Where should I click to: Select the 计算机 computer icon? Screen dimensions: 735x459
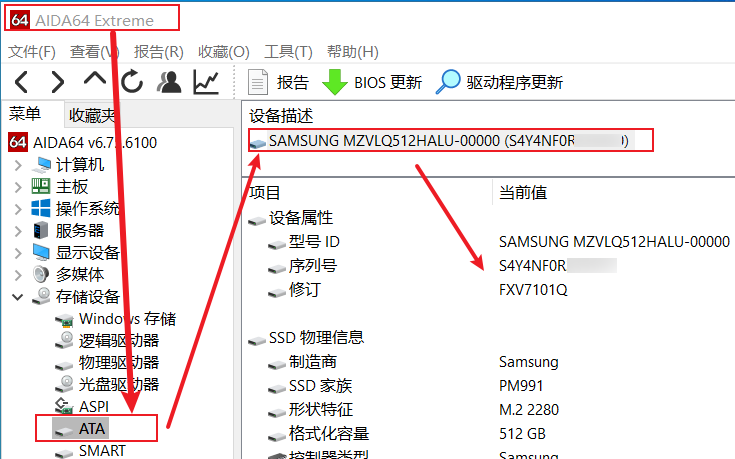pos(41,165)
